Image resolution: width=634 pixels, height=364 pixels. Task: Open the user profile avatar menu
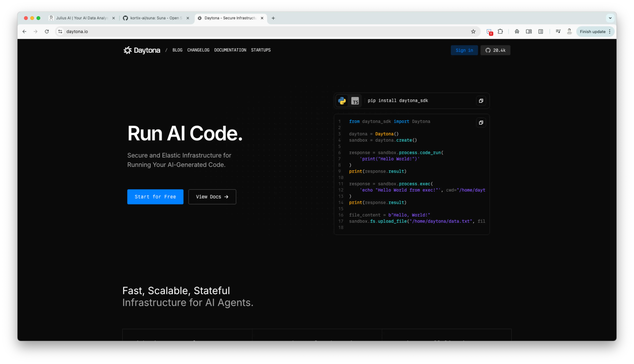569,32
